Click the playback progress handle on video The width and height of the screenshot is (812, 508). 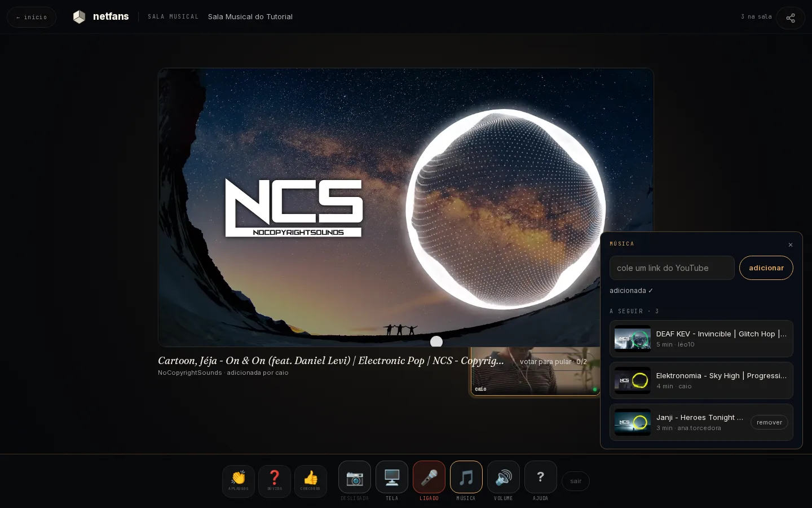(x=436, y=341)
